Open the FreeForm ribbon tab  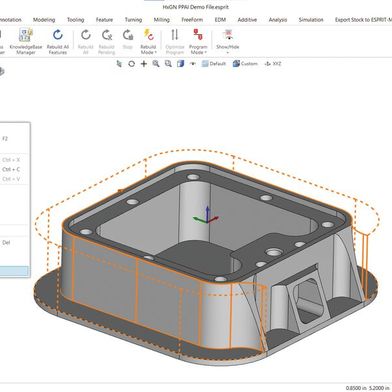[192, 20]
